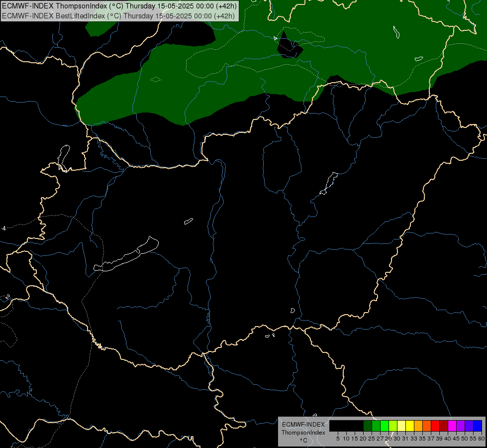This screenshot has height=448, width=487.
Task: Click the ThompsonIndex title line at top
Action: point(119,5)
